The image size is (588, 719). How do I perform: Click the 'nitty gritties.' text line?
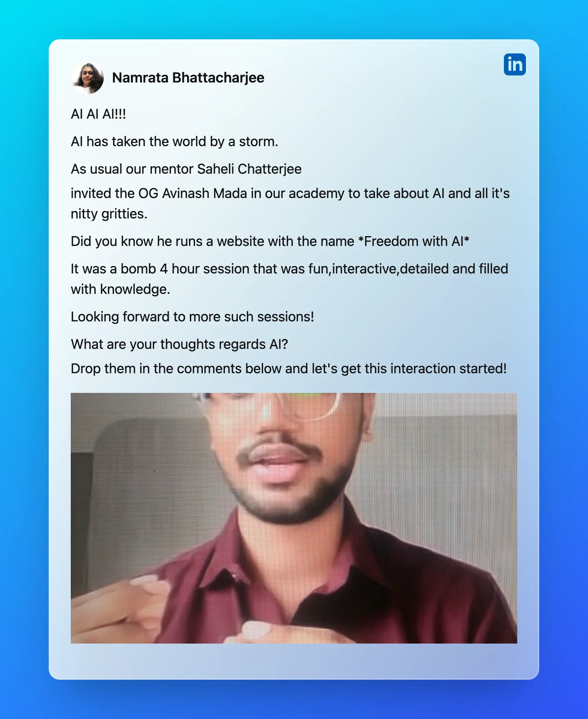click(x=109, y=214)
